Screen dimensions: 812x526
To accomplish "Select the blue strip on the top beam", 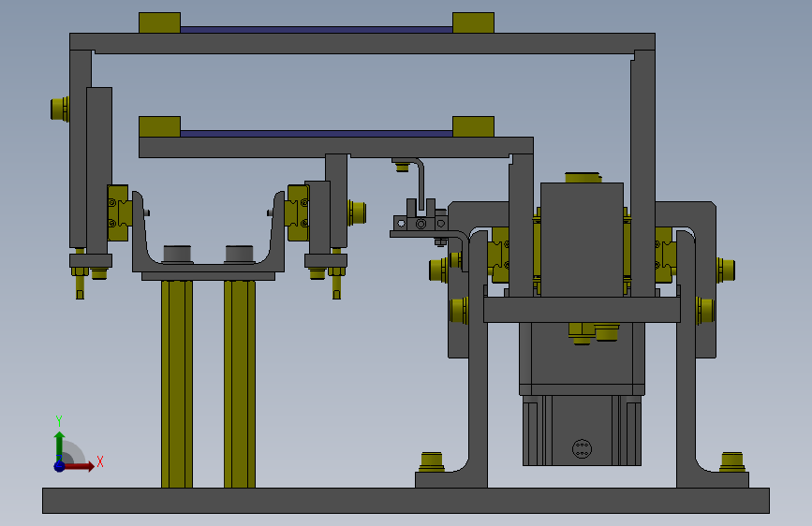I will pos(317,30).
